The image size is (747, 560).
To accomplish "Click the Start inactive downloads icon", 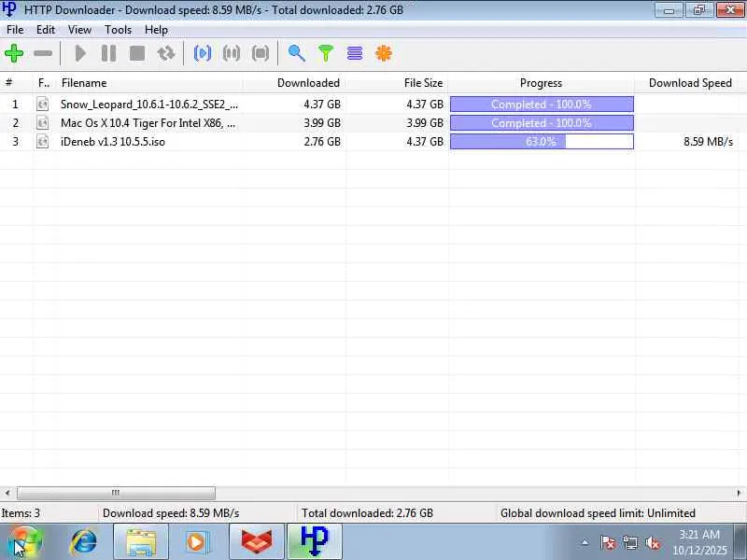I will click(203, 53).
